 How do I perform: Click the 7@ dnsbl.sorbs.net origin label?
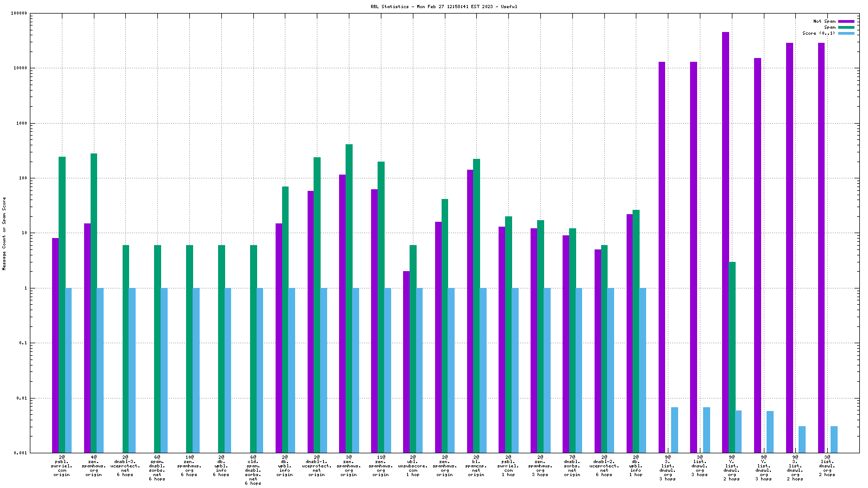pos(572,466)
